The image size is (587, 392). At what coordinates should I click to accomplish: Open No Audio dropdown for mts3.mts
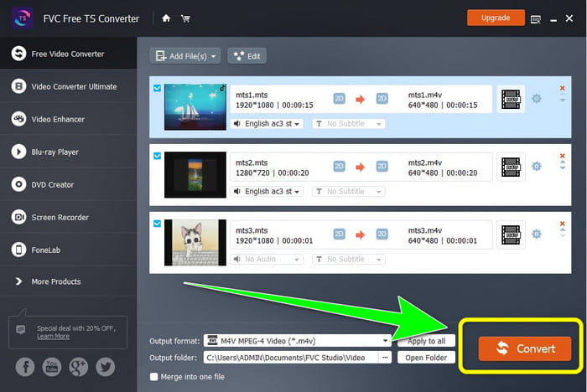click(x=268, y=259)
